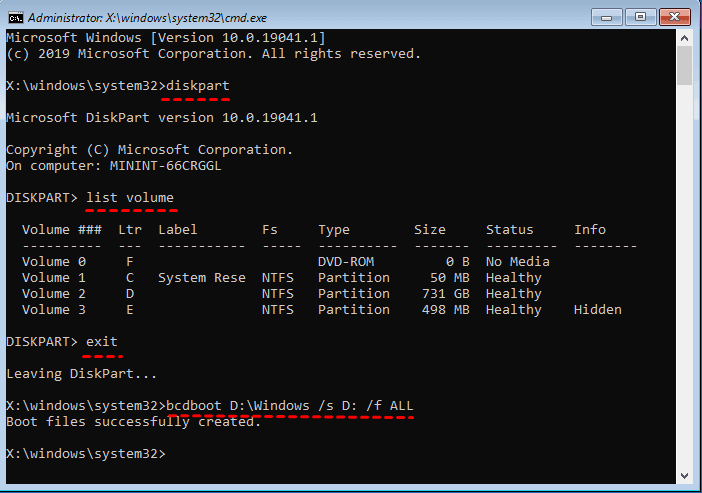Click the scrollbar down arrow

click(684, 475)
